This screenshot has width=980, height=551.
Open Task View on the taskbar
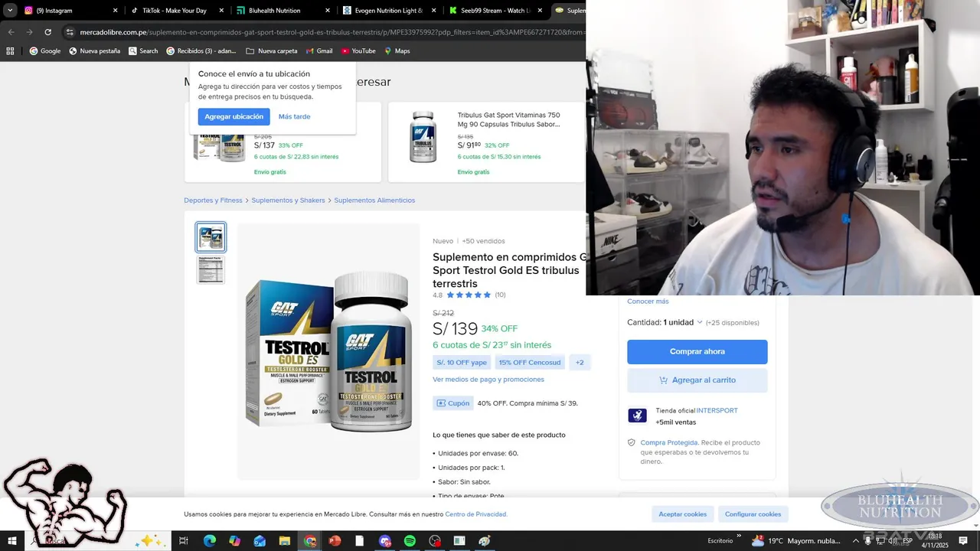(184, 541)
